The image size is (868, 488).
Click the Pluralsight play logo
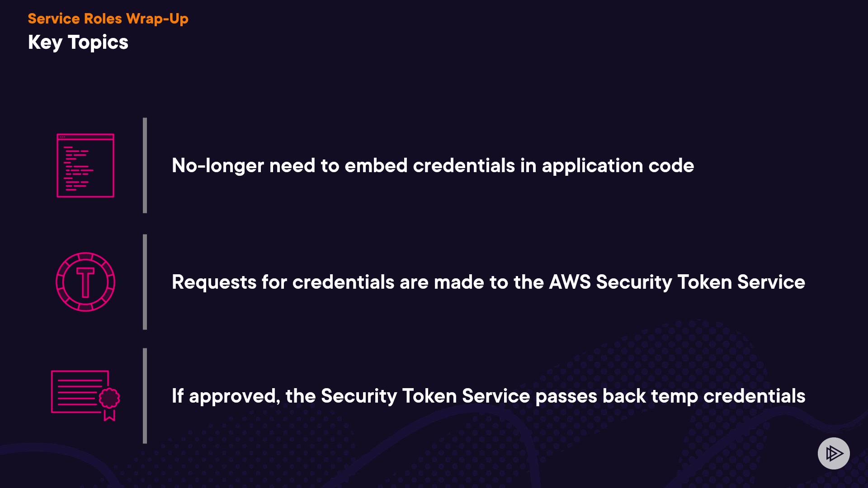pyautogui.click(x=834, y=453)
